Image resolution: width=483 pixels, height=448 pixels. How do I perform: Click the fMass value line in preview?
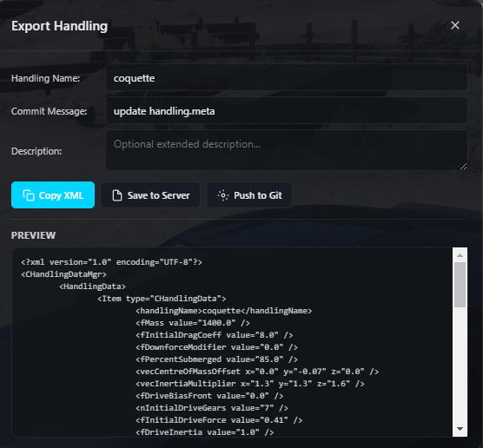click(193, 323)
